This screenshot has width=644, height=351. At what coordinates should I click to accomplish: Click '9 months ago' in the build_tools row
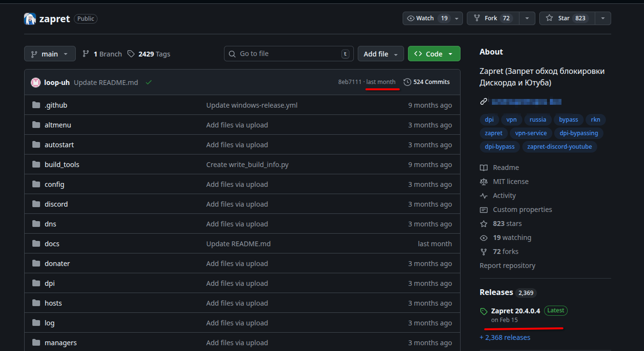430,165
